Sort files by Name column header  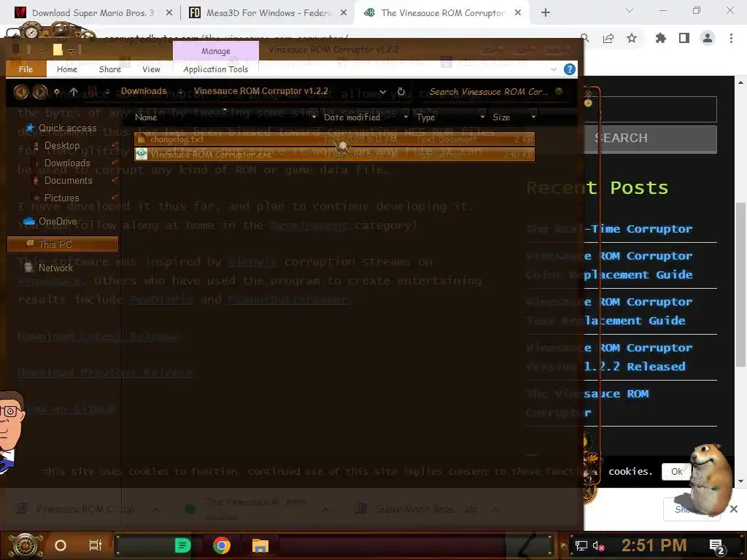146,117
